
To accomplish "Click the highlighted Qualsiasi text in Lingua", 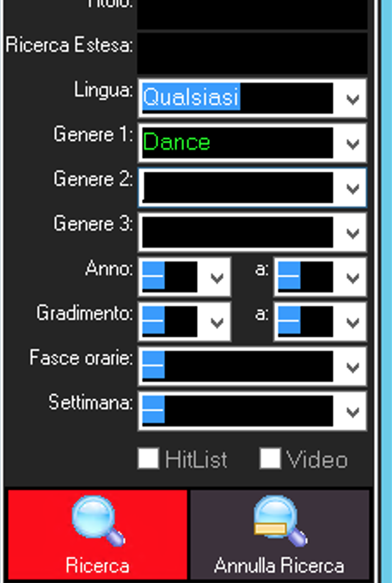I will click(191, 97).
